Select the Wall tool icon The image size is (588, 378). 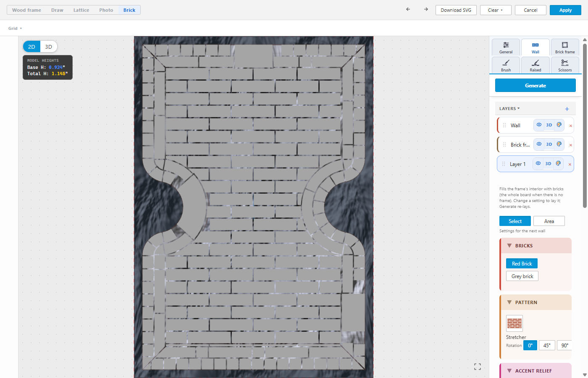(535, 47)
